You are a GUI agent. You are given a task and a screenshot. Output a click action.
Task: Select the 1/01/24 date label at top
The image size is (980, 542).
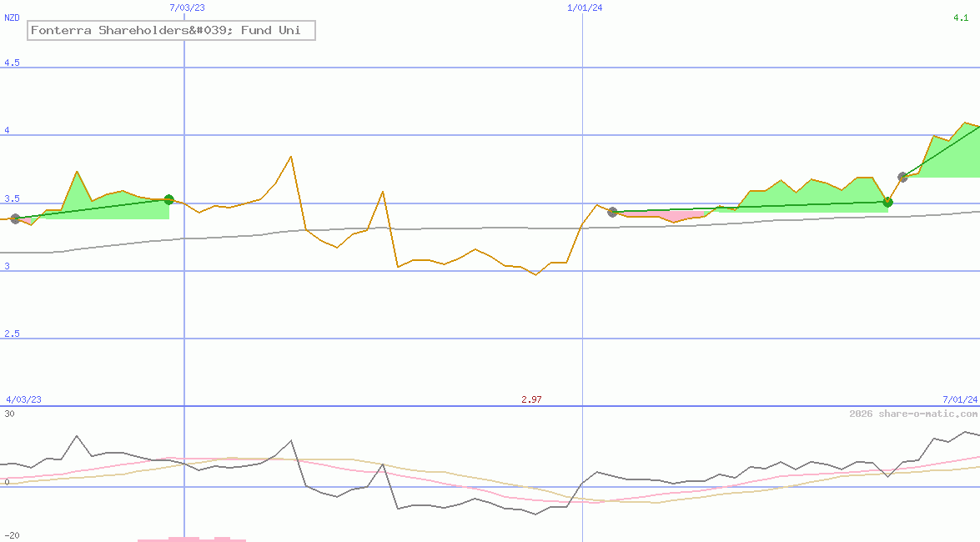click(584, 8)
